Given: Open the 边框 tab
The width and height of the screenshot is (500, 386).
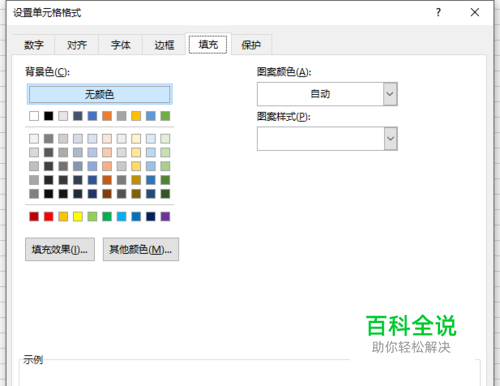Looking at the screenshot, I should click(164, 45).
